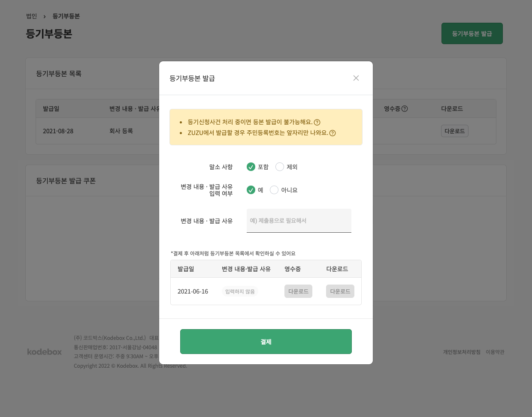Screen dimensions: 532x417
Task: Click the green checkmark next to 포함
Action: tap(251, 167)
